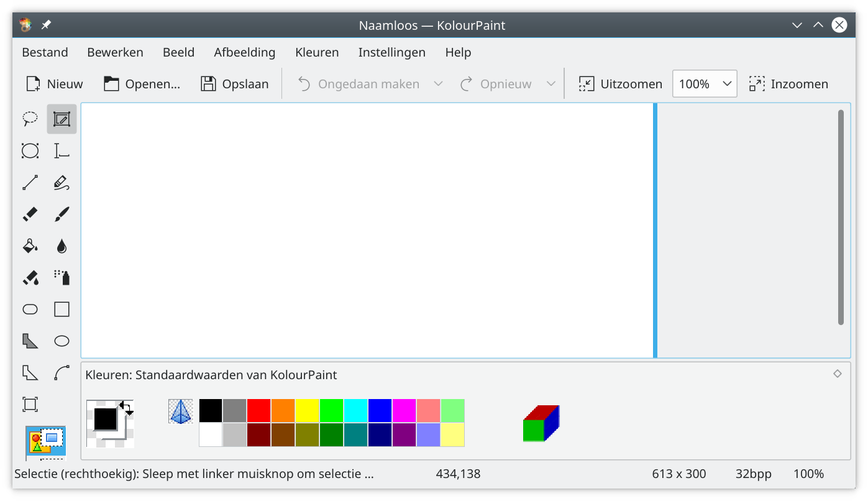The width and height of the screenshot is (868, 501).
Task: Select the Flood Fill tool
Action: (29, 246)
